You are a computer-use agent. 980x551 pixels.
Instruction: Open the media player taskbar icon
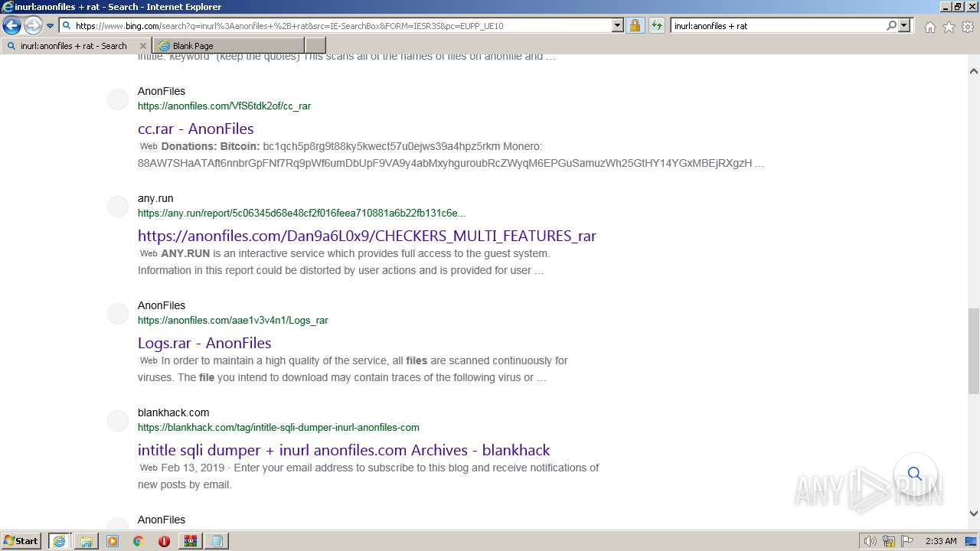[x=112, y=541]
